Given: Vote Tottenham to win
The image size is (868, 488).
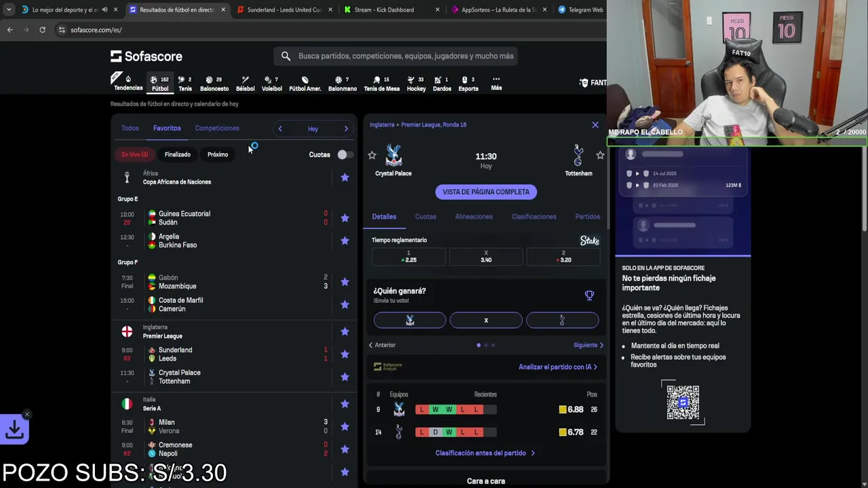Looking at the screenshot, I should pos(562,320).
